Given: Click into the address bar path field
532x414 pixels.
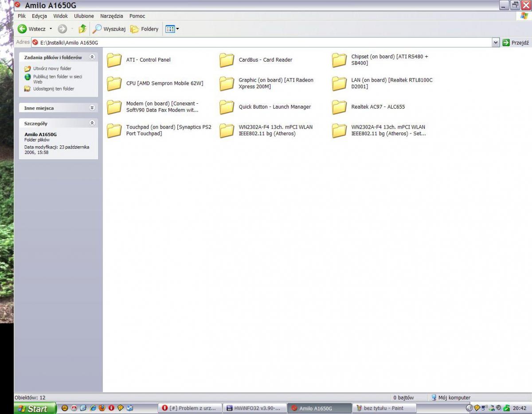Looking at the screenshot, I should point(265,43).
